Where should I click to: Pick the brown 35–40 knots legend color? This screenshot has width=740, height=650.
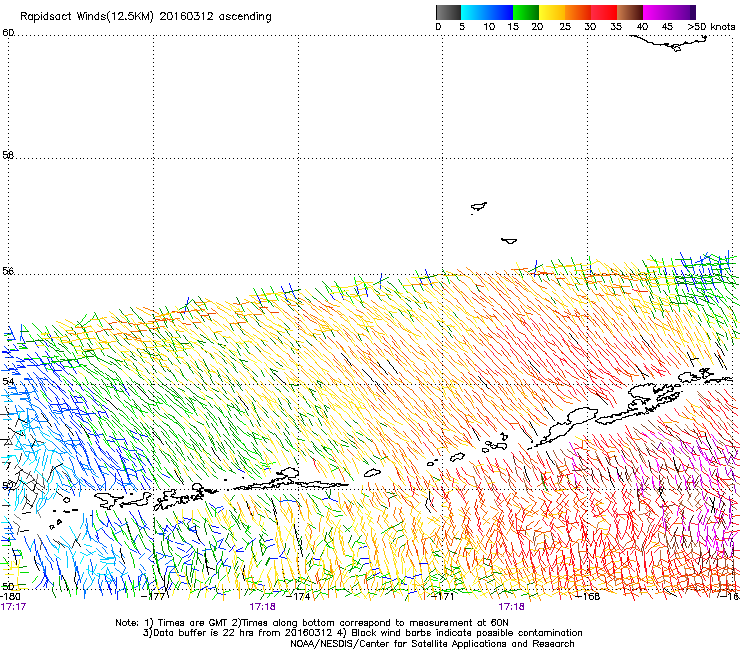630,12
